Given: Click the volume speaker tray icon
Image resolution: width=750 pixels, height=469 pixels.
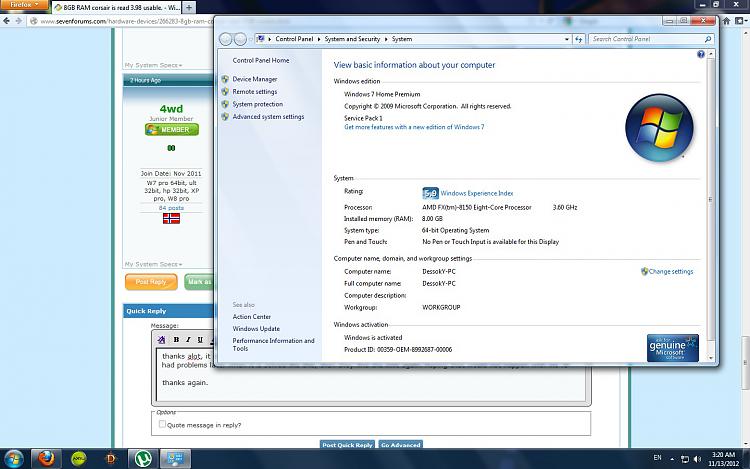Looking at the screenshot, I should [x=697, y=459].
